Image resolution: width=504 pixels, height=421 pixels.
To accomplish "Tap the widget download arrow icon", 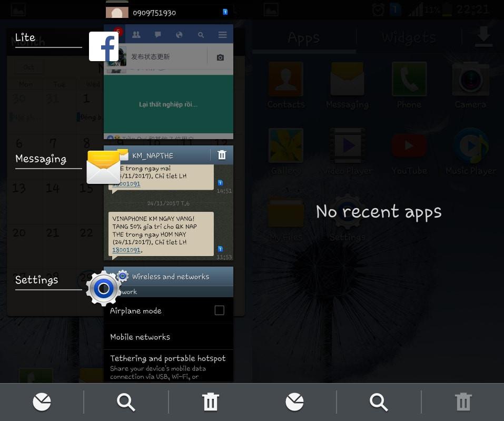I will [483, 37].
